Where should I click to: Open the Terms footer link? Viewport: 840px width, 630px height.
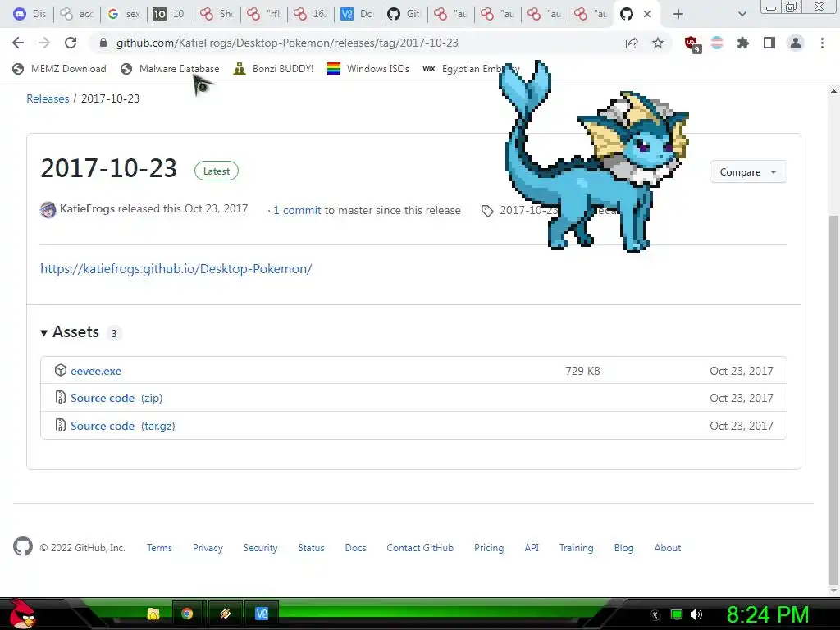click(160, 547)
